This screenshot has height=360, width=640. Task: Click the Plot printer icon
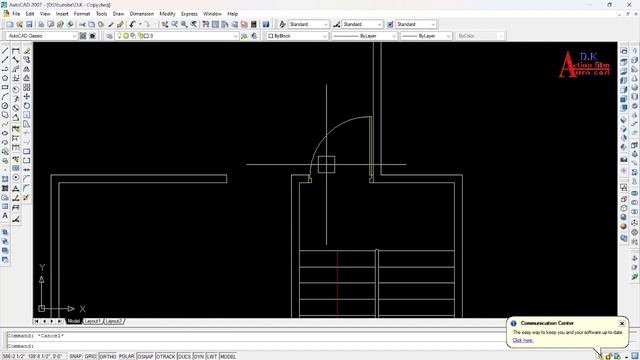click(41, 24)
